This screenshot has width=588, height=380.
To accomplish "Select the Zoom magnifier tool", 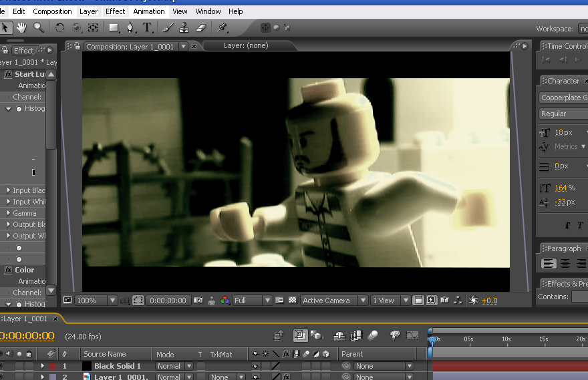I will click(x=39, y=28).
